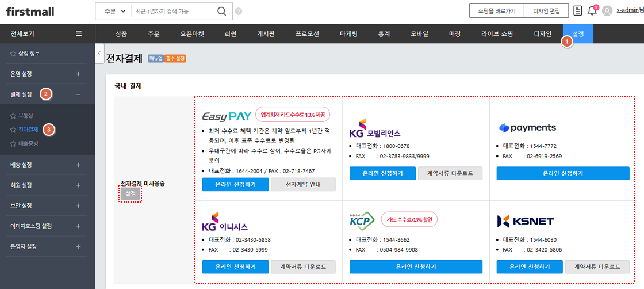Click the star icon beside 무통장
The height and width of the screenshot is (289, 644).
tap(13, 116)
